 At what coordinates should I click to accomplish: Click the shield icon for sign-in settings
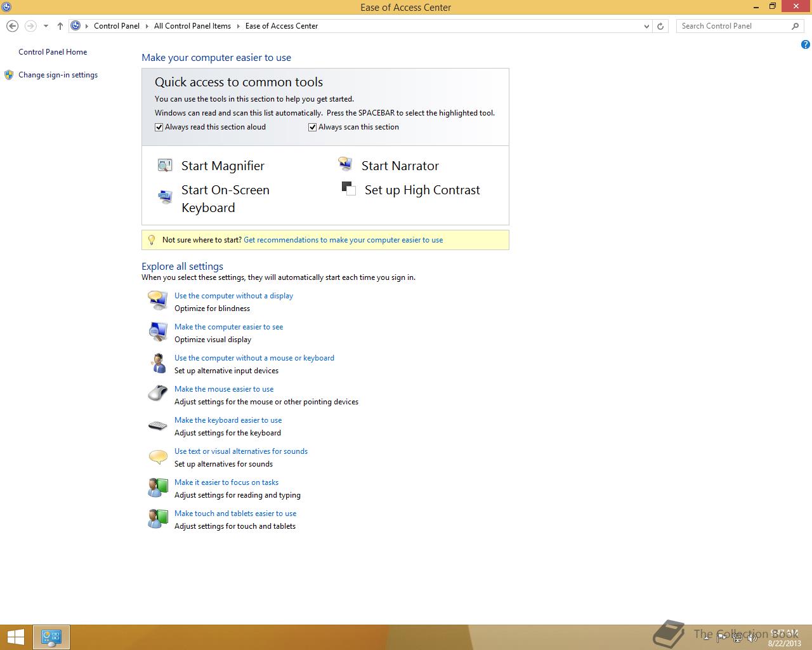tap(9, 75)
